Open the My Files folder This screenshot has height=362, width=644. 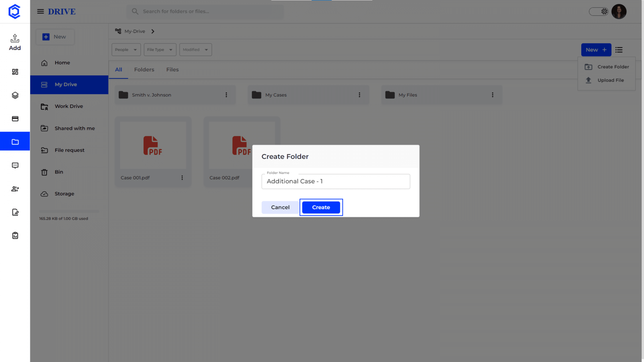click(441, 95)
